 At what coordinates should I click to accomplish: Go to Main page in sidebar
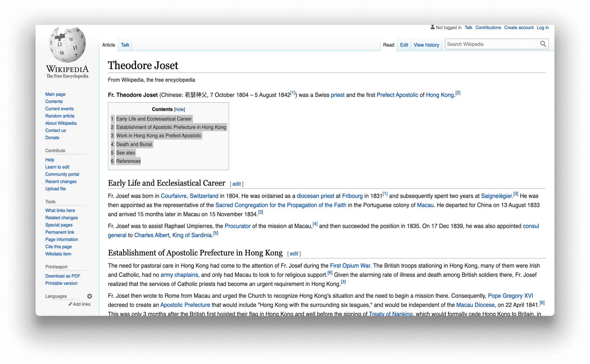pyautogui.click(x=55, y=94)
